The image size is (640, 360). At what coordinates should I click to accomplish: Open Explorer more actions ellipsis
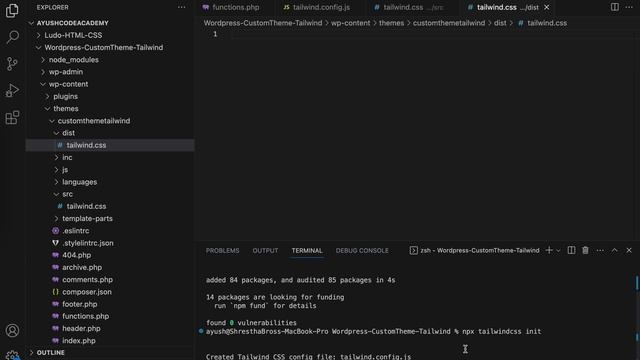pyautogui.click(x=182, y=7)
